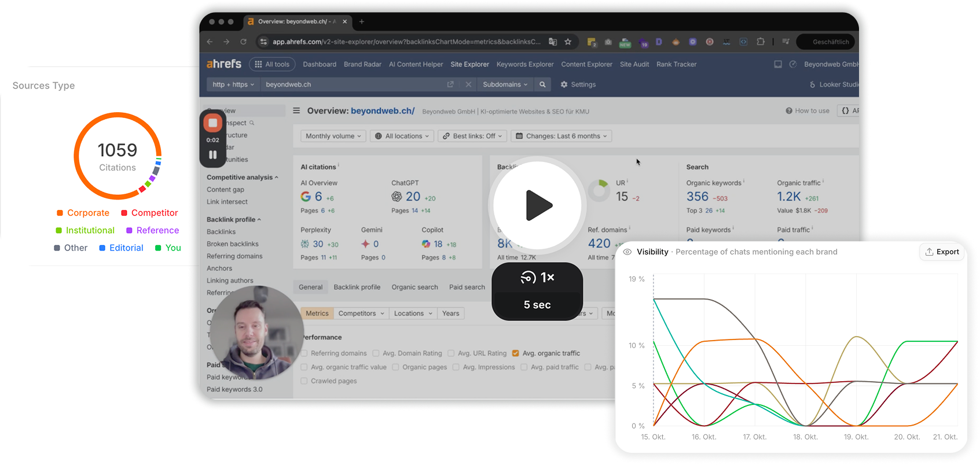Open Broken backlinks in sidebar
The width and height of the screenshot is (980, 465).
(233, 244)
